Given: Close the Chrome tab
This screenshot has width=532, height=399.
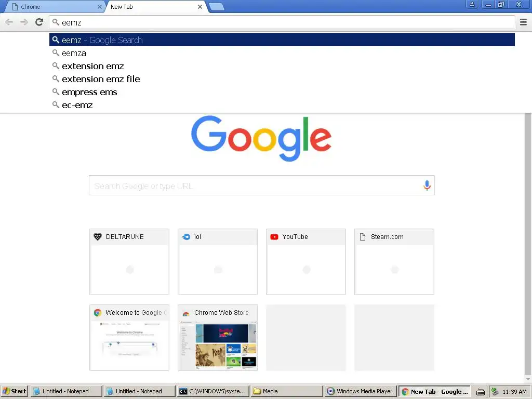Looking at the screenshot, I should [x=99, y=7].
